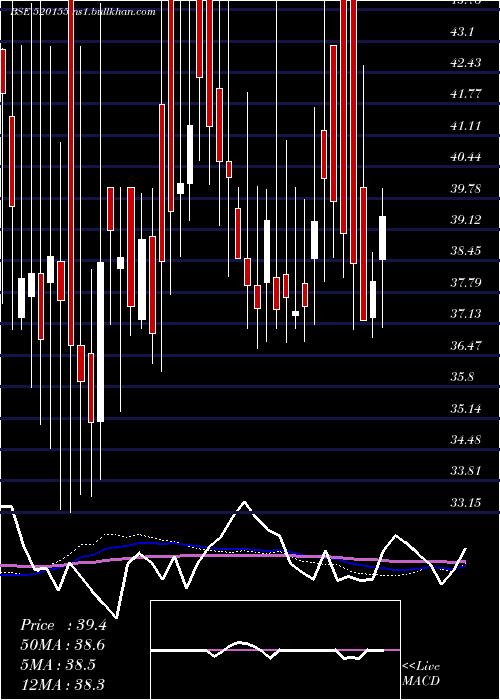This screenshot has height=700, width=500.
Task: Select the 41.77 price level label
Action: pos(466,94)
